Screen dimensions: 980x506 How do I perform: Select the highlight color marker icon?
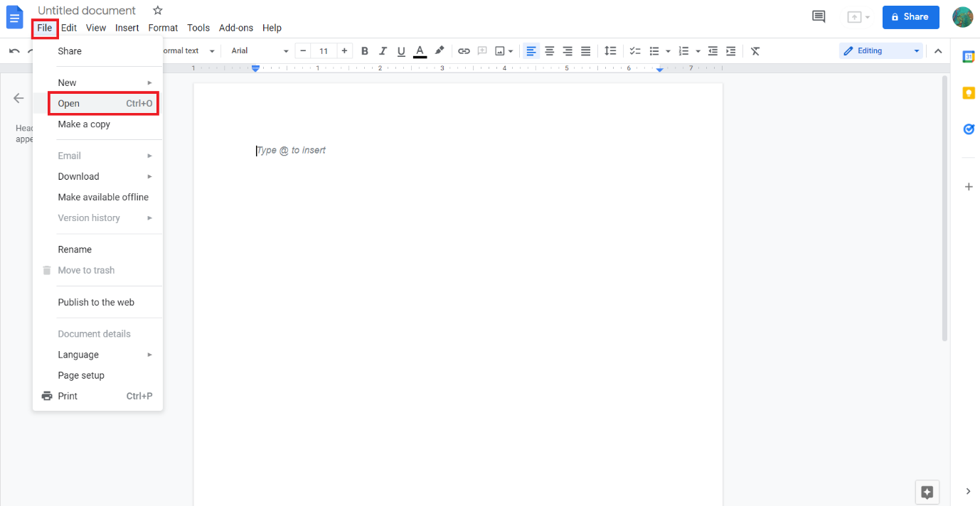coord(440,50)
